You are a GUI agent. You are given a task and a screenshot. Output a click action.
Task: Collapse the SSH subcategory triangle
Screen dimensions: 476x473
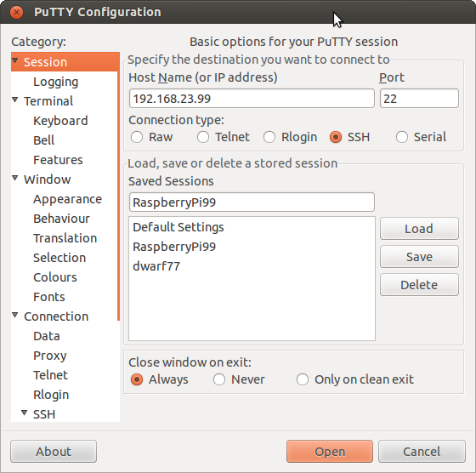pyautogui.click(x=25, y=413)
